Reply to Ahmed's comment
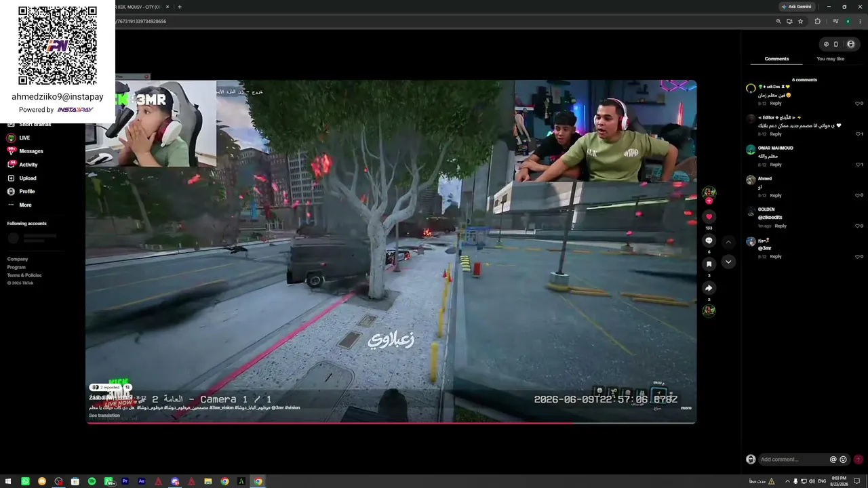868x488 pixels. [776, 195]
